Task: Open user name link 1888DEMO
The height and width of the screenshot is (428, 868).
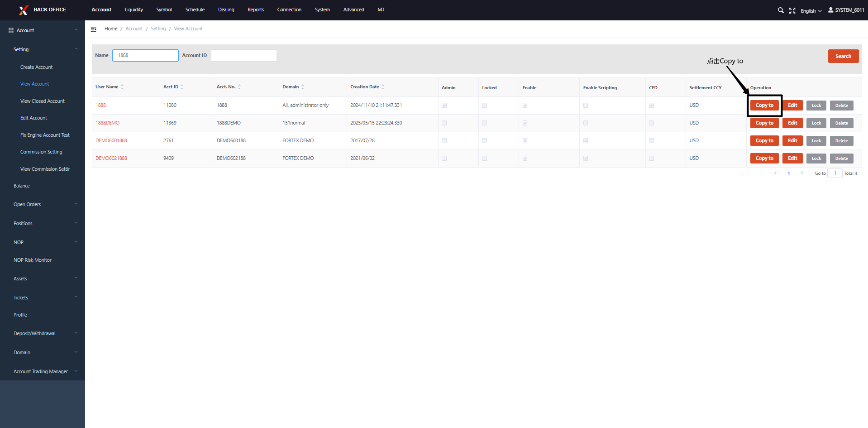Action: point(107,123)
